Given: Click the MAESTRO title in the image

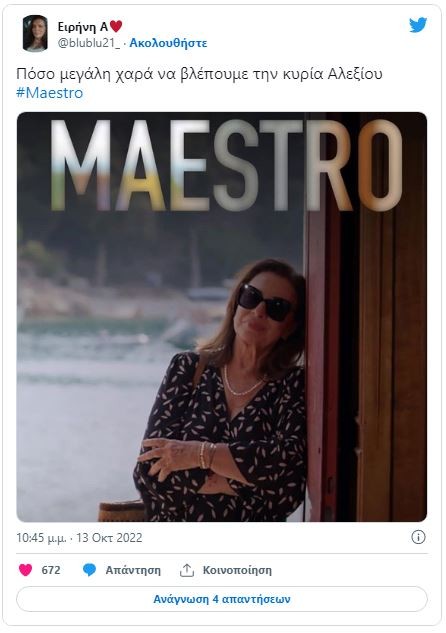Looking at the screenshot, I should 226,166.
